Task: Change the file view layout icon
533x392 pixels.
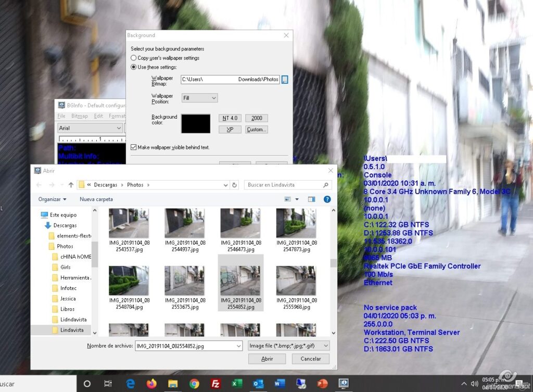Action: tap(287, 199)
